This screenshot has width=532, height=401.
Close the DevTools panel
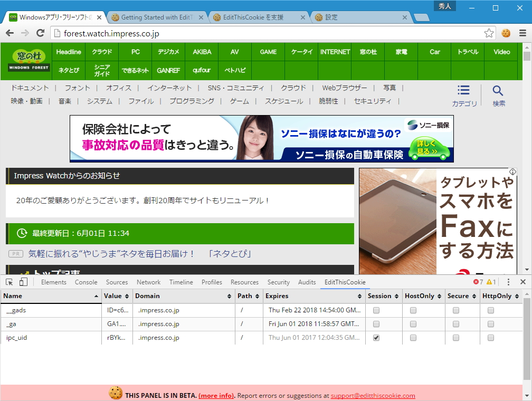[x=523, y=282]
